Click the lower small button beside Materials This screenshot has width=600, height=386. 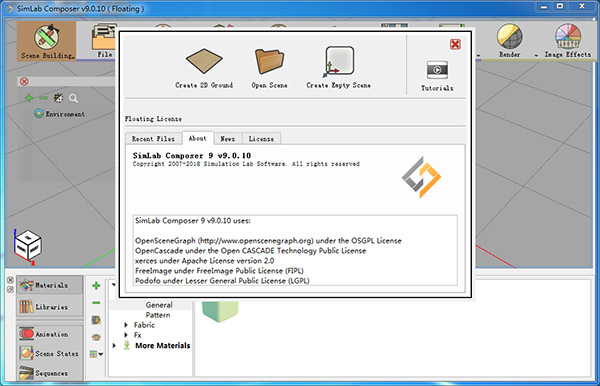click(10, 290)
